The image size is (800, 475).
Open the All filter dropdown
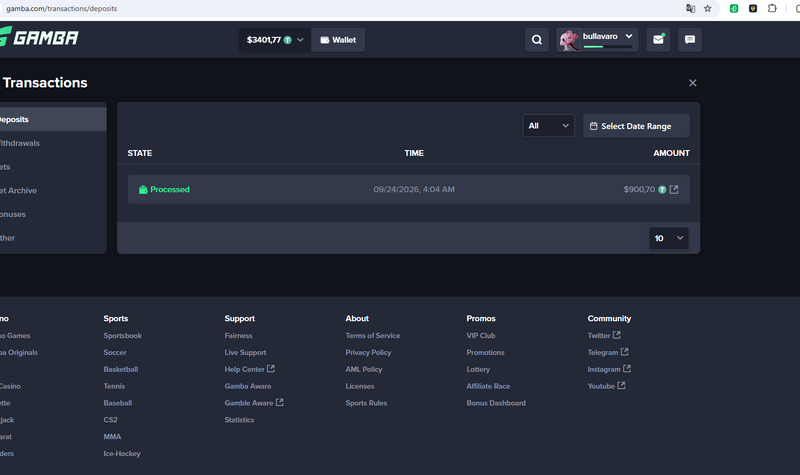pos(548,126)
